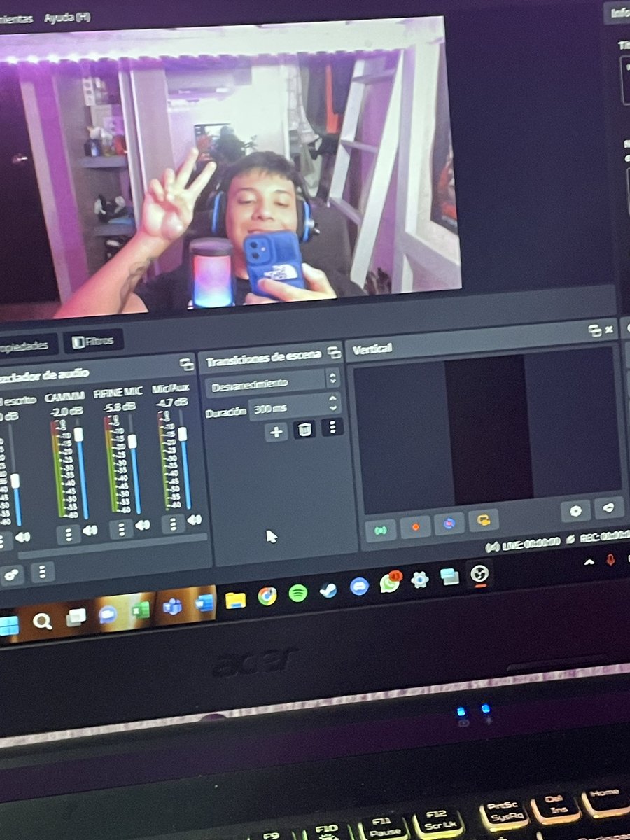Open Vertical panel settings gear
630x840 pixels.
[x=575, y=510]
